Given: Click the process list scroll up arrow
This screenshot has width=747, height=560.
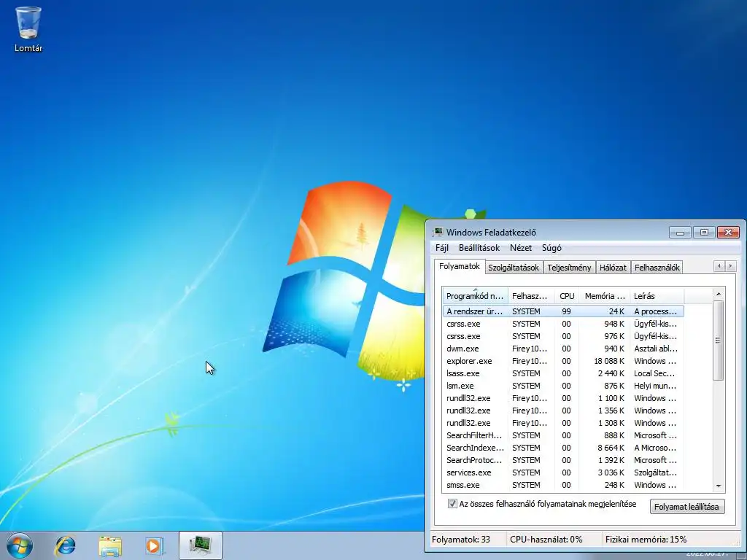Looking at the screenshot, I should (x=719, y=294).
